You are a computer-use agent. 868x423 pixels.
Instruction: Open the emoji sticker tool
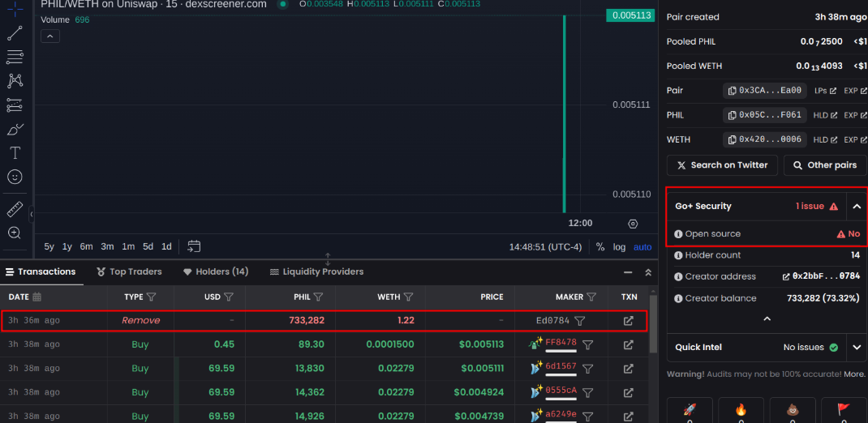[15, 177]
